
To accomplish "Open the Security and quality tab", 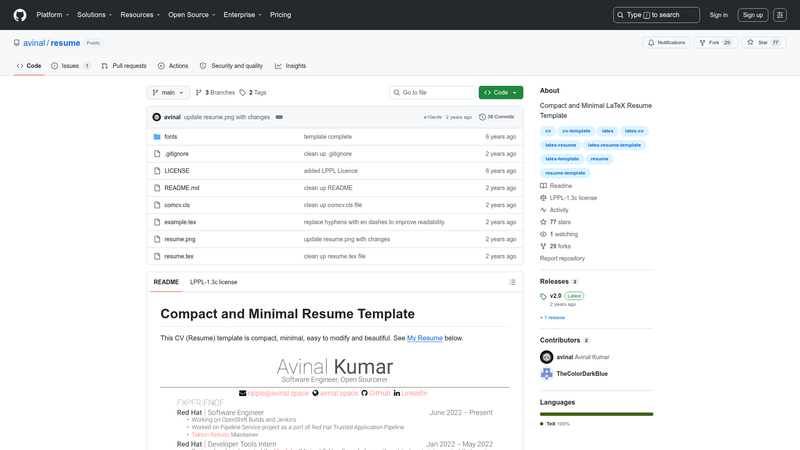I will [231, 66].
